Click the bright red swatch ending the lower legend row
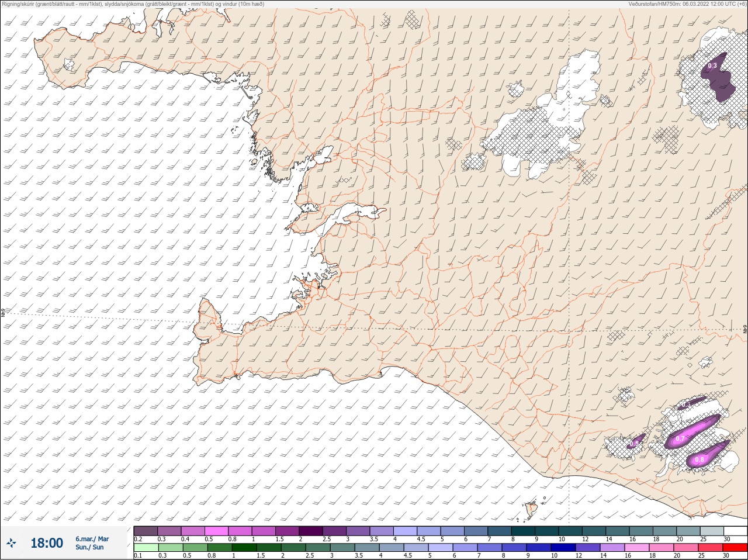 735,548
